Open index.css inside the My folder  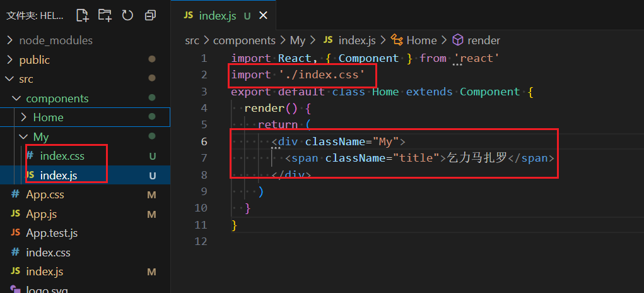click(x=62, y=156)
